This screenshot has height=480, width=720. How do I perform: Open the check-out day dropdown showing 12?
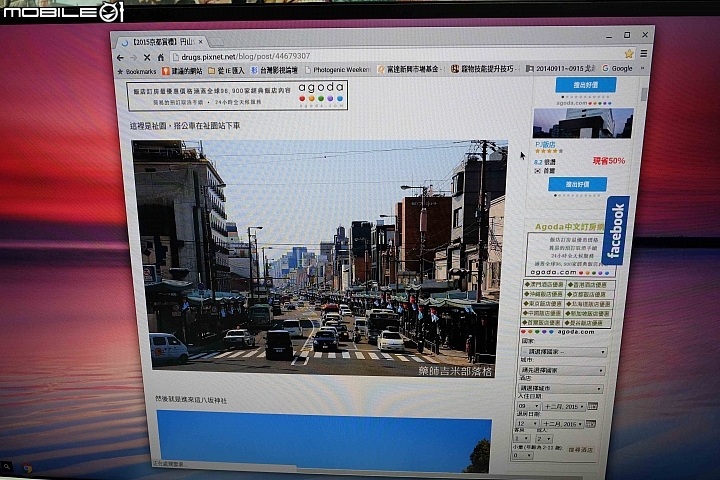pos(526,423)
